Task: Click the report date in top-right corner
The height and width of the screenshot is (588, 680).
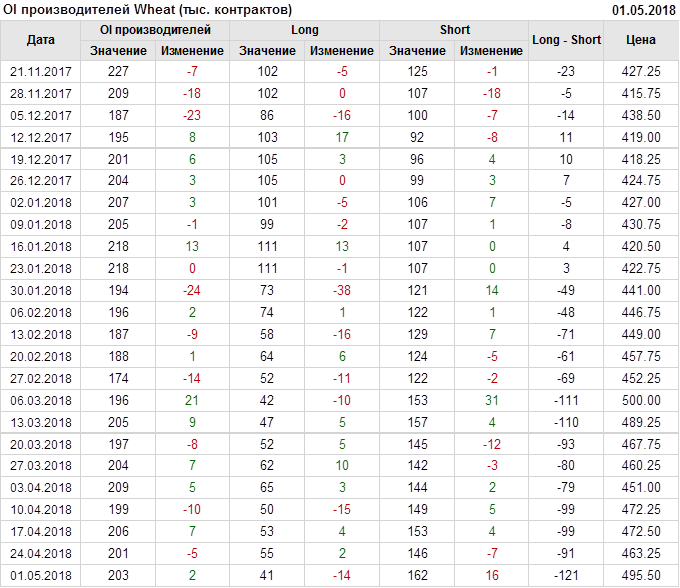Action: (x=644, y=9)
